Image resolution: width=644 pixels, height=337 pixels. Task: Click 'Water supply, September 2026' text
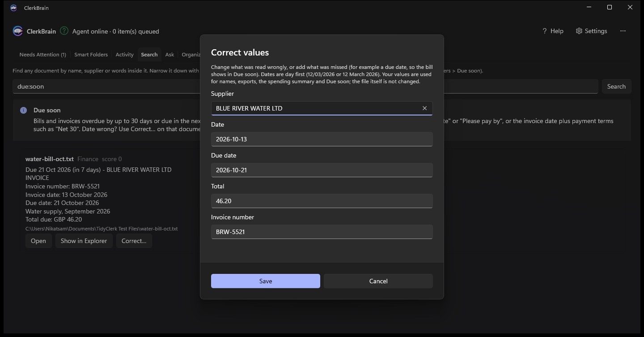tap(68, 211)
